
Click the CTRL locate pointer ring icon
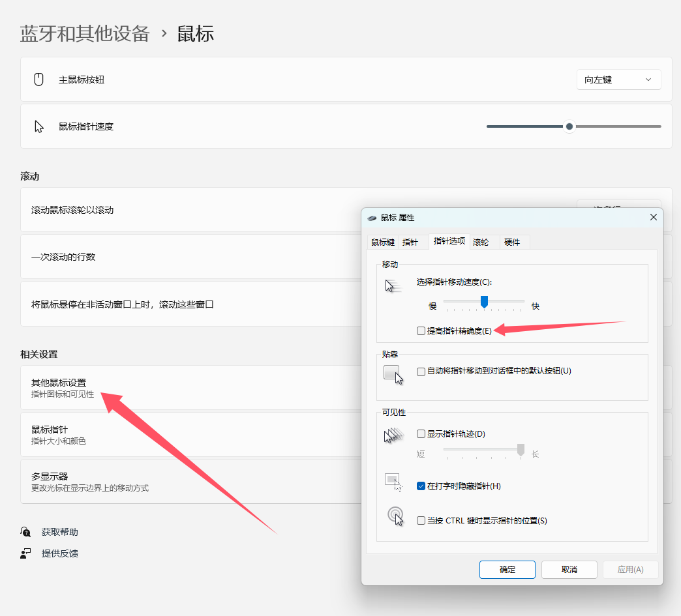[396, 516]
